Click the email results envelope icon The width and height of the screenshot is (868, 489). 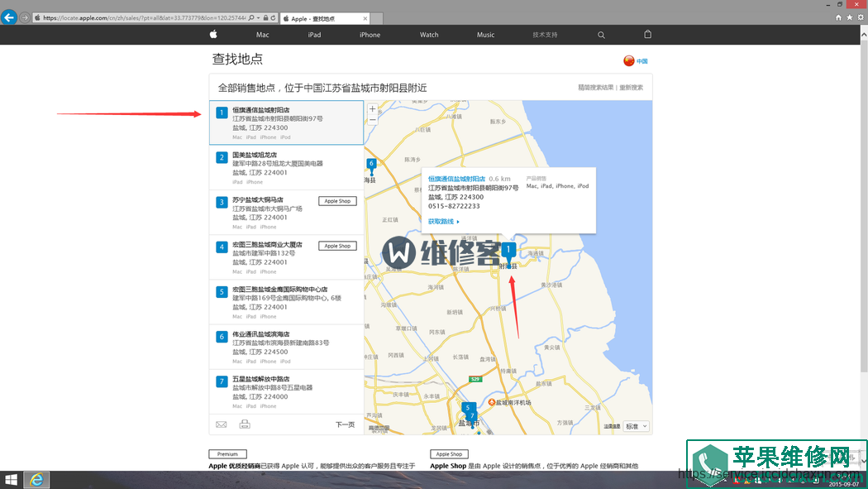click(222, 424)
